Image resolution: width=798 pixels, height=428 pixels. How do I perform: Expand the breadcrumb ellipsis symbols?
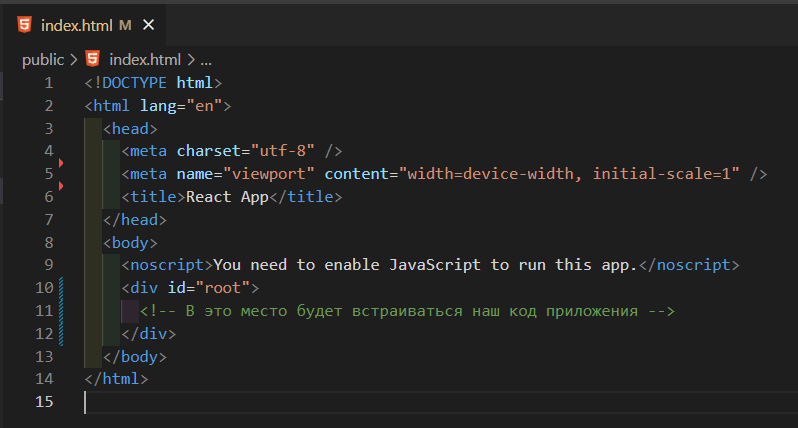tap(206, 61)
